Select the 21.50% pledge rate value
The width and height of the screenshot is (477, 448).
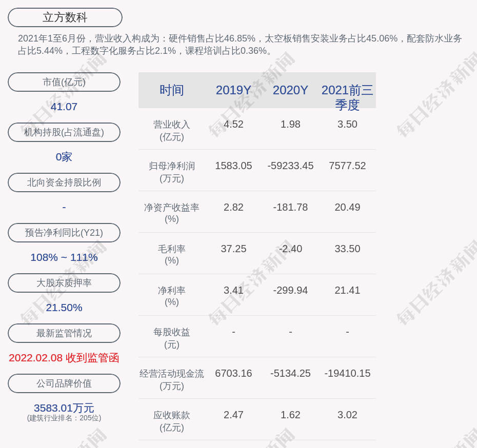(x=64, y=308)
